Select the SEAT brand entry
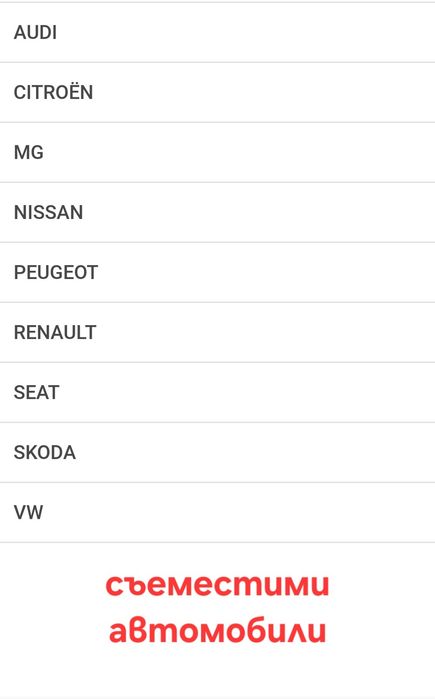The height and width of the screenshot is (699, 435). pyautogui.click(x=218, y=392)
